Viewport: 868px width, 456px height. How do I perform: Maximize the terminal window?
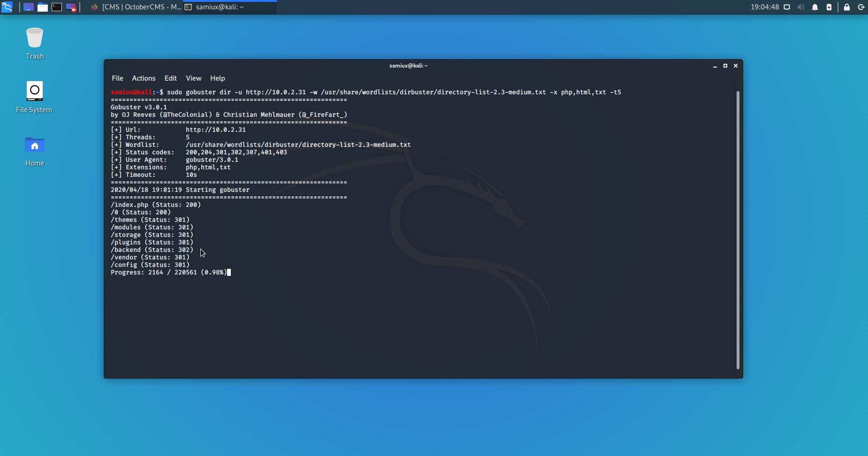(x=725, y=66)
